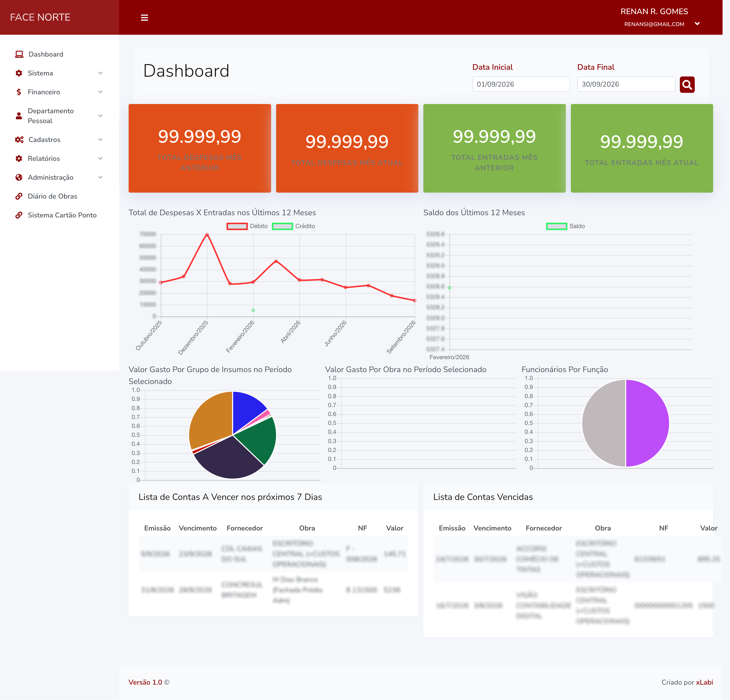Open the Sistema menu item
The height and width of the screenshot is (700, 730).
tap(60, 73)
